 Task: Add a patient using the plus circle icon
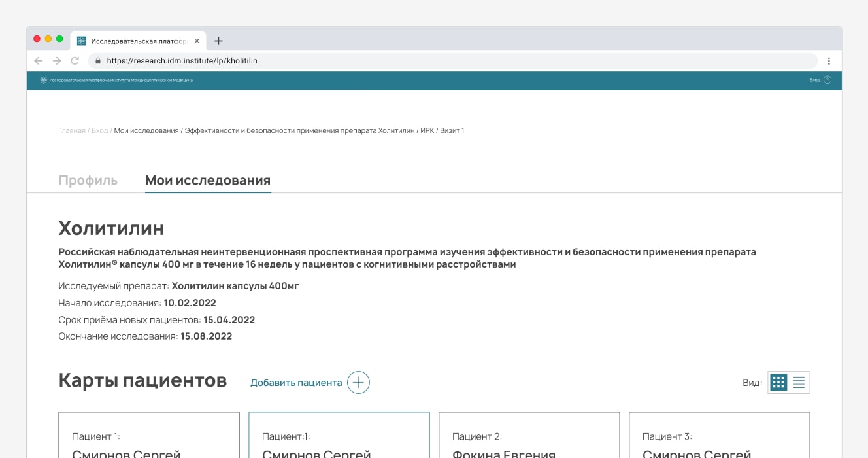(x=358, y=382)
